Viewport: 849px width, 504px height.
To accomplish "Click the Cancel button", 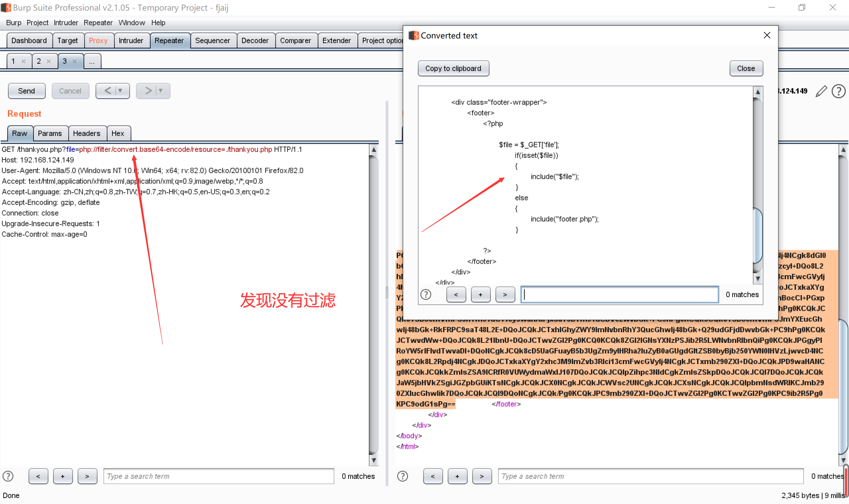I will 70,91.
